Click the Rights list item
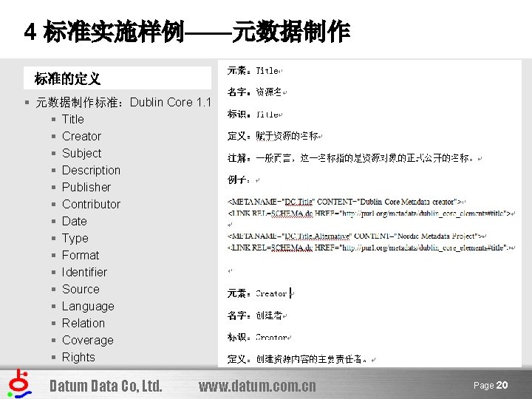 (78, 357)
